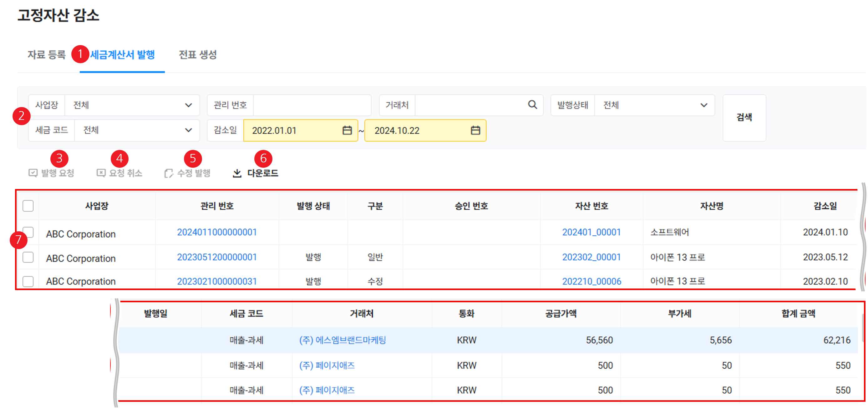Expand the 발행상태 dropdown
Image resolution: width=868 pixels, height=409 pixels.
coord(703,105)
